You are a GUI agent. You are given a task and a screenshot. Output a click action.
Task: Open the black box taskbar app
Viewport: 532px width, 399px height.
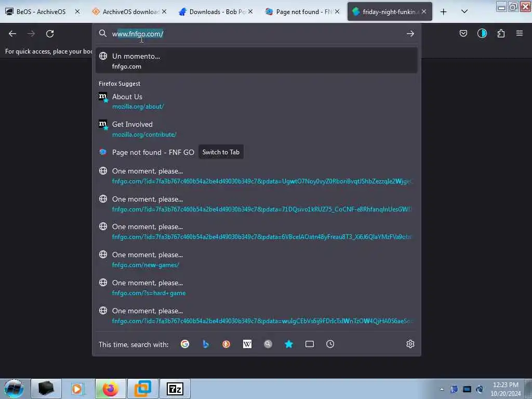tap(46, 389)
